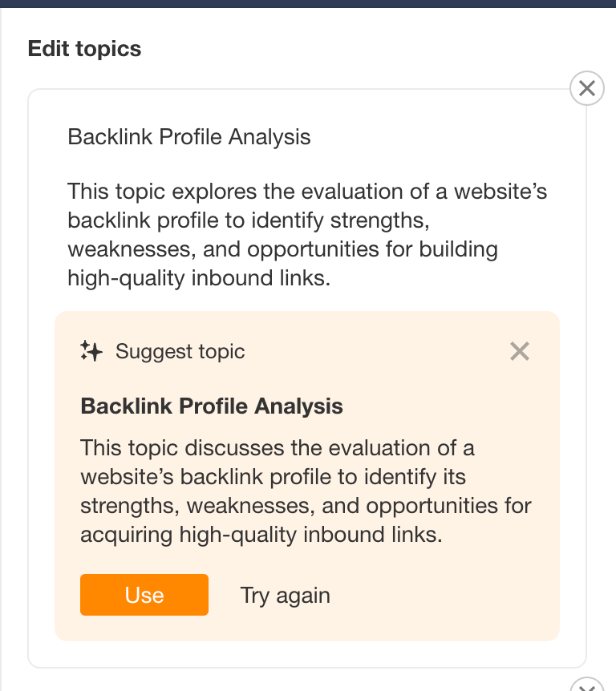Click the suggested description starting "This topic discusses"

point(278,448)
